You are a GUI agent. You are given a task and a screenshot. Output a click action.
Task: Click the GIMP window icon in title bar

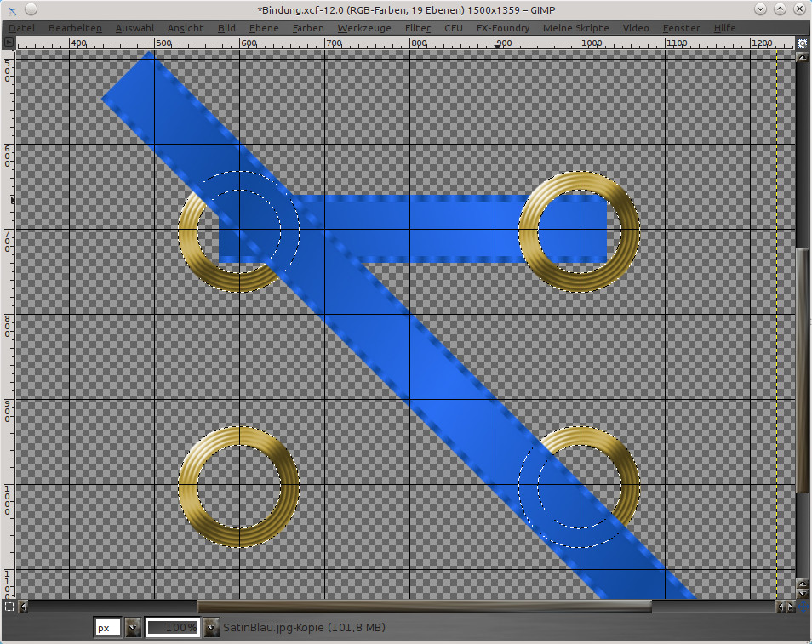click(x=9, y=9)
